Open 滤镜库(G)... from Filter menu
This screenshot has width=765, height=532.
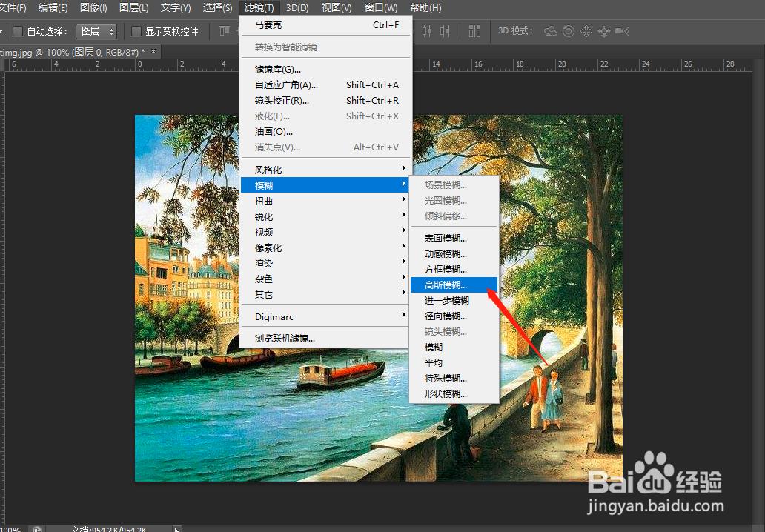click(x=325, y=69)
